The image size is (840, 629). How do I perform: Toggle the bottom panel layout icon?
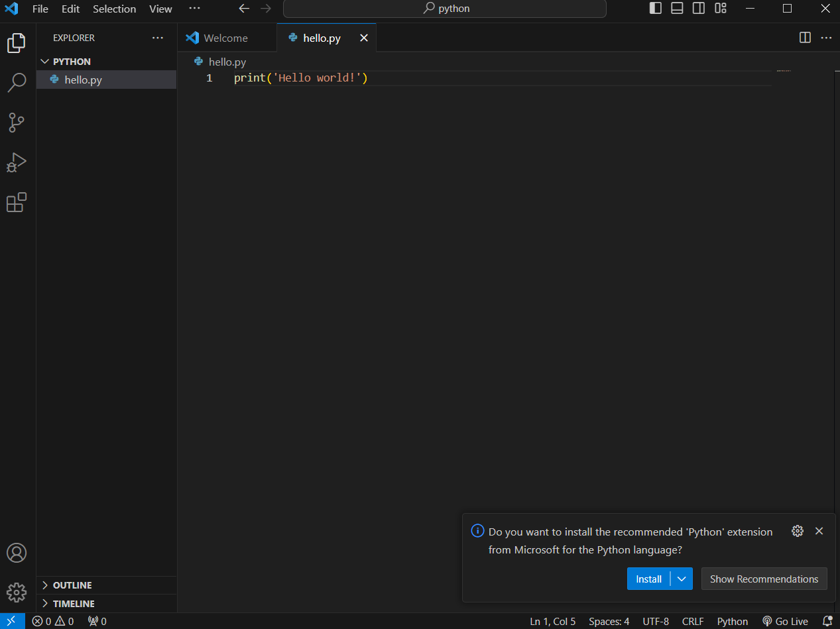click(677, 9)
